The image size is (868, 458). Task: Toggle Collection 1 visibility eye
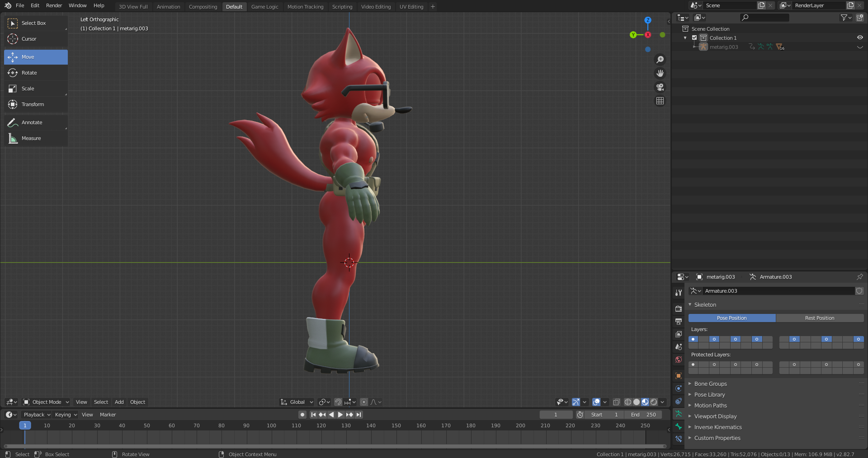[859, 38]
